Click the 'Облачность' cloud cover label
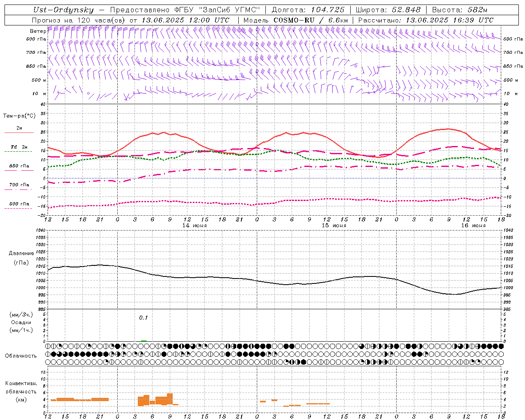The height and width of the screenshot is (420, 525). [21, 356]
